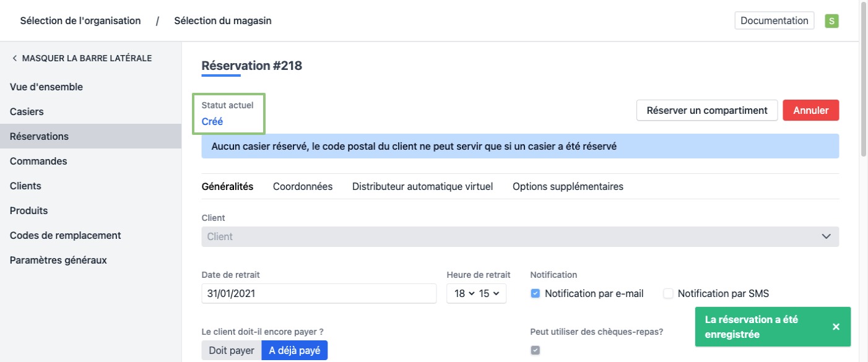Switch to the Coordonnées tab
This screenshot has height=362, width=868.
pos(303,186)
